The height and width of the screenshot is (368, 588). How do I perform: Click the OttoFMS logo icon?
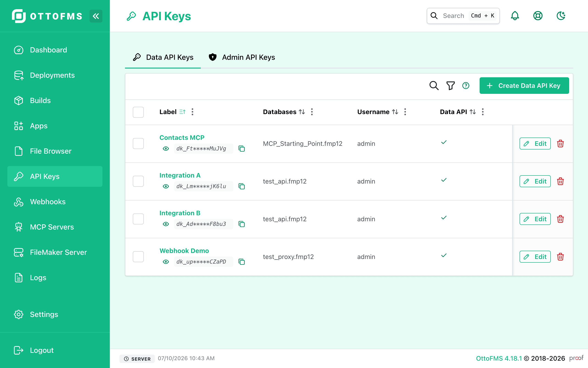point(19,16)
